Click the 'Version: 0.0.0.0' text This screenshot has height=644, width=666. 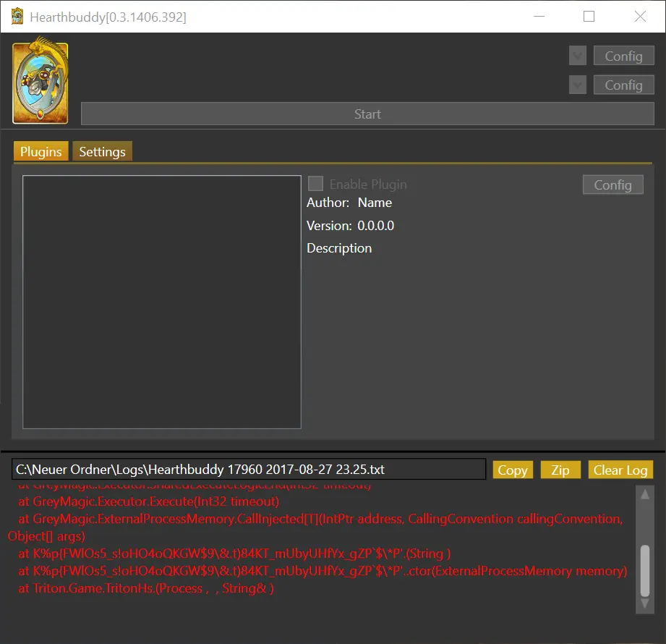(351, 225)
